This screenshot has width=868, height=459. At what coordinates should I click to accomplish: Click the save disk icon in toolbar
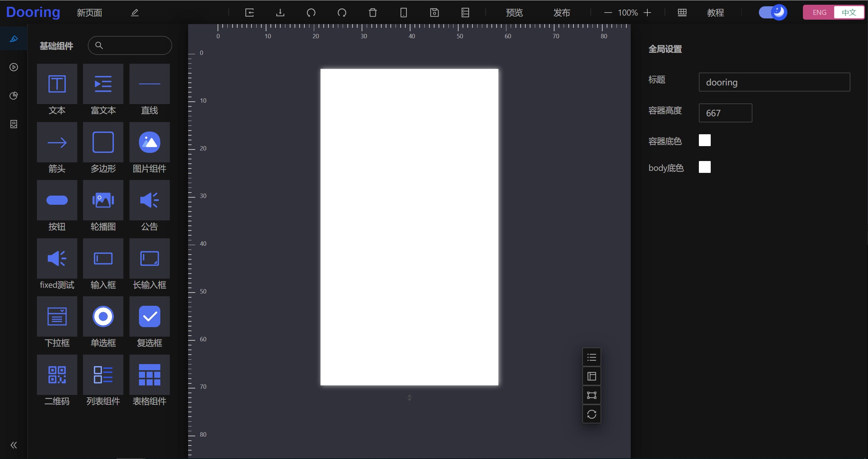(x=434, y=13)
